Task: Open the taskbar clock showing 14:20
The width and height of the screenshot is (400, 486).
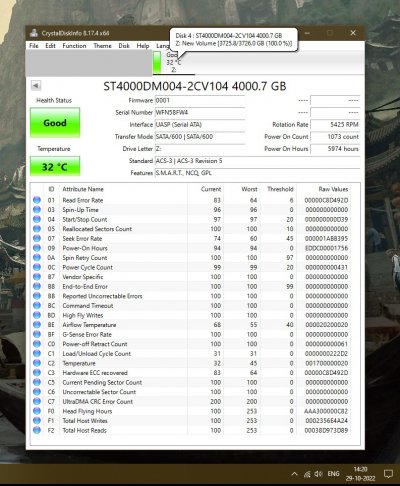Action: (360, 474)
